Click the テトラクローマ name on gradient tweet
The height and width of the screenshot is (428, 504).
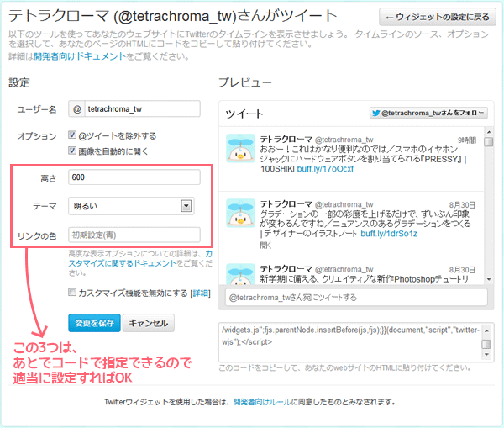coord(286,204)
